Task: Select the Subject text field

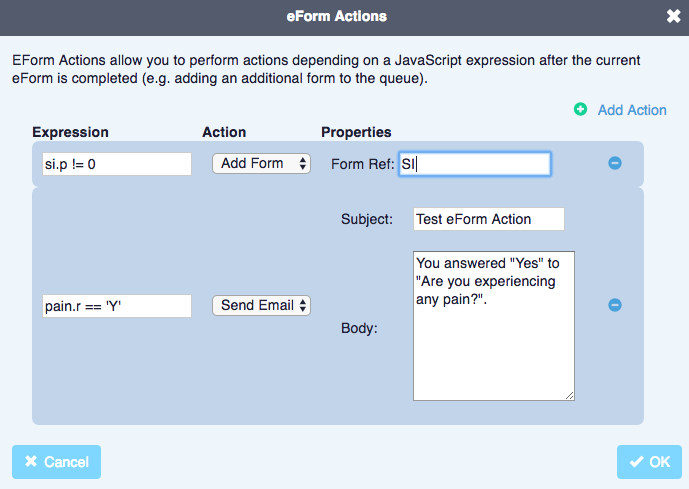Action: pyautogui.click(x=488, y=219)
